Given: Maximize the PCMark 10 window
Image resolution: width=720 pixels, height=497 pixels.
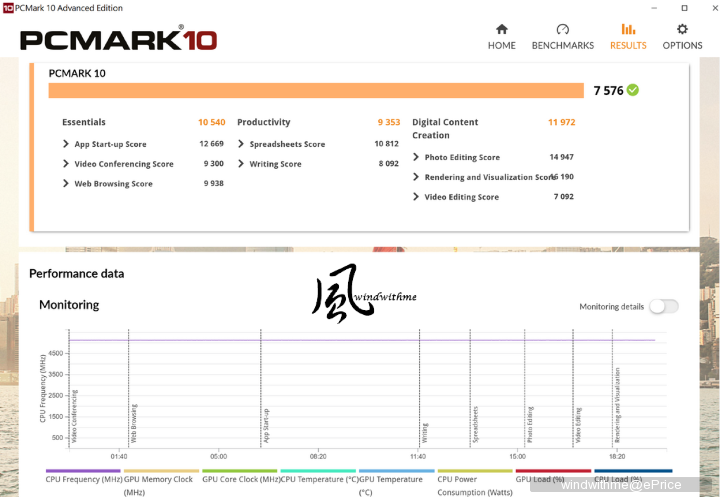Looking at the screenshot, I should 684,8.
